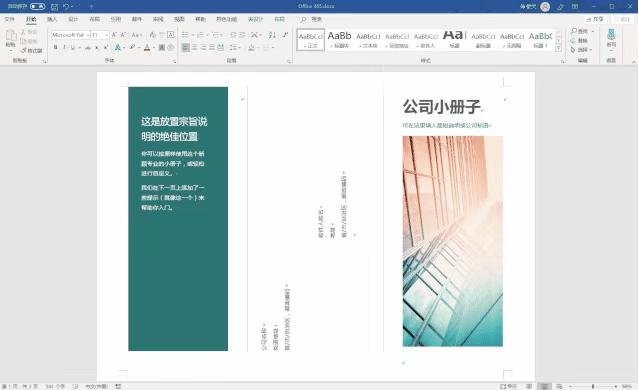Viewport: 639px width, 391px height.
Task: Click the Decrease Font Size icon
Action: pos(123,35)
